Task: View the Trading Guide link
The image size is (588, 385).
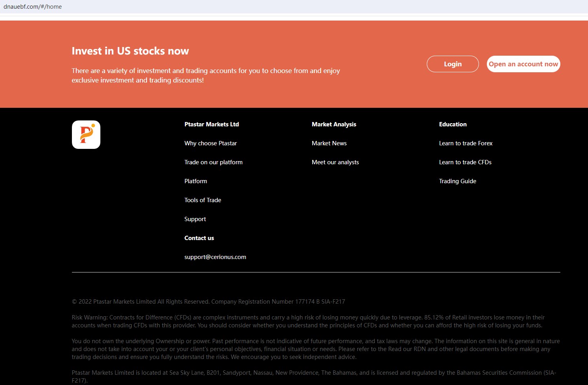Action: tap(458, 181)
